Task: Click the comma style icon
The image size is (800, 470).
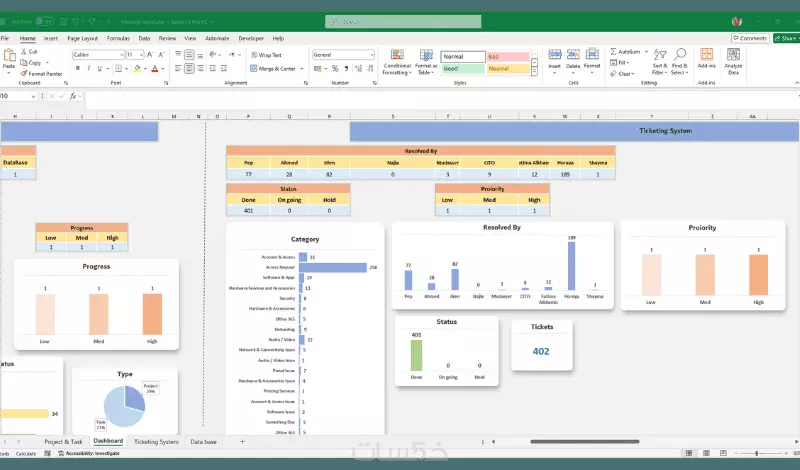Action: [x=346, y=68]
